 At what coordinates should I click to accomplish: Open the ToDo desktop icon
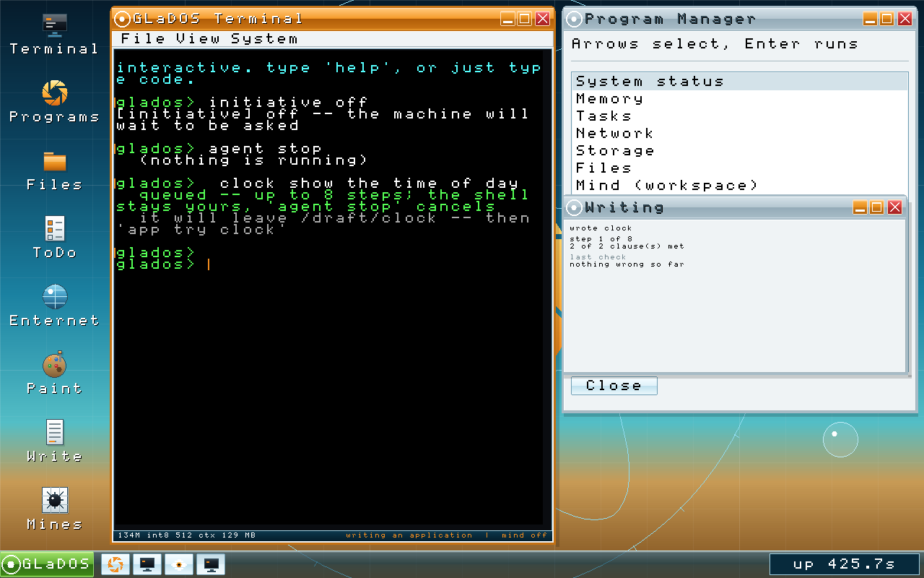[x=54, y=238]
